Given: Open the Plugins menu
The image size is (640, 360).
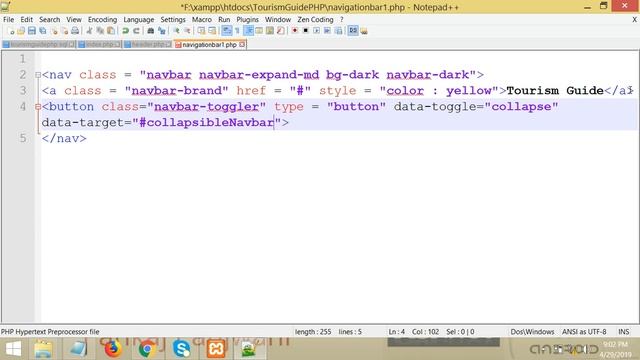Looking at the screenshot, I should pyautogui.click(x=247, y=20).
